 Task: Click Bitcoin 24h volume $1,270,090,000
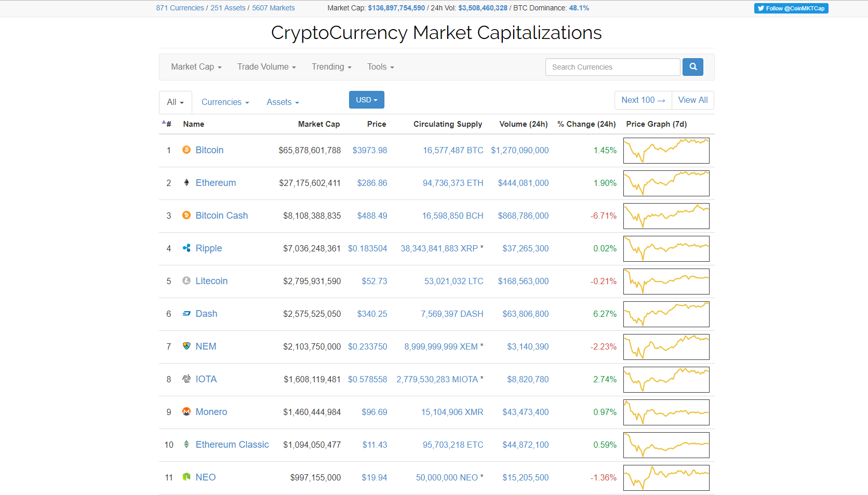point(520,151)
